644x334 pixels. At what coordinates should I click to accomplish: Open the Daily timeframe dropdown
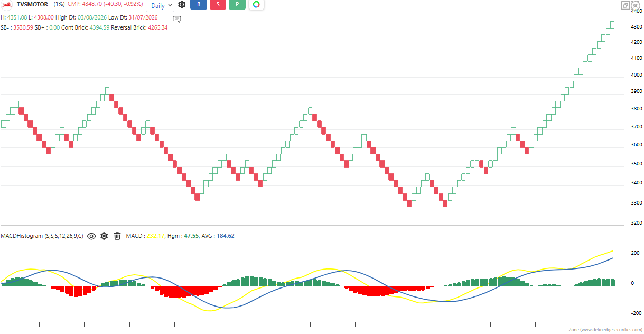click(160, 5)
